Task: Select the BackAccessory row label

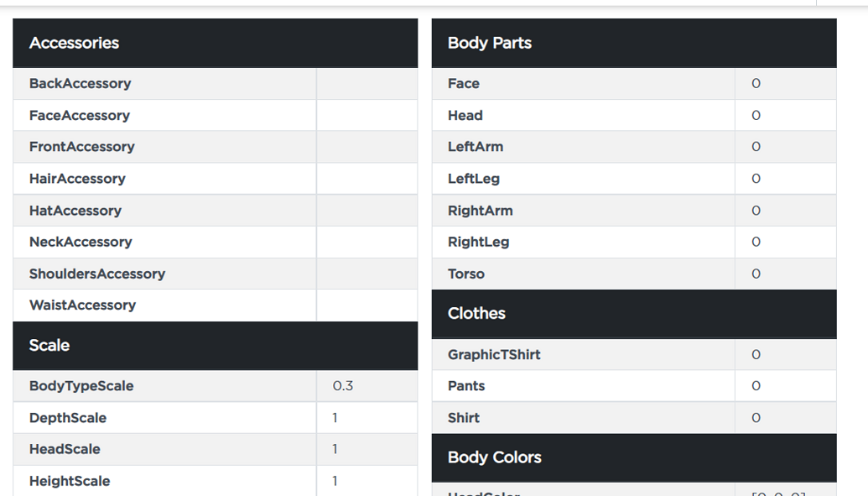Action: (x=81, y=84)
